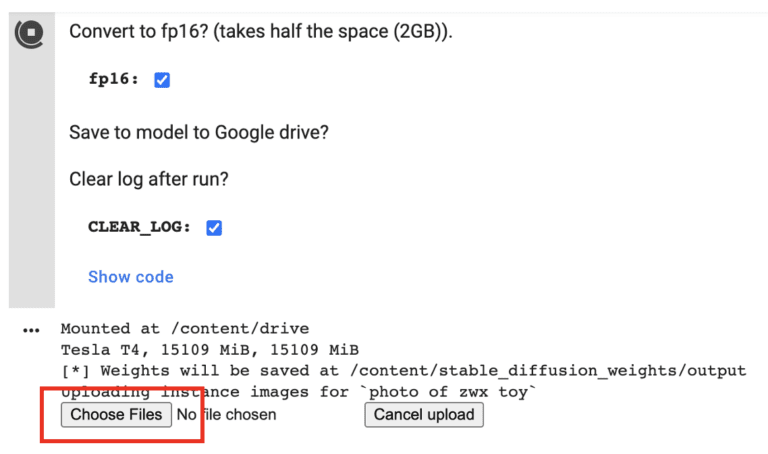Click the Show code link

tap(130, 277)
